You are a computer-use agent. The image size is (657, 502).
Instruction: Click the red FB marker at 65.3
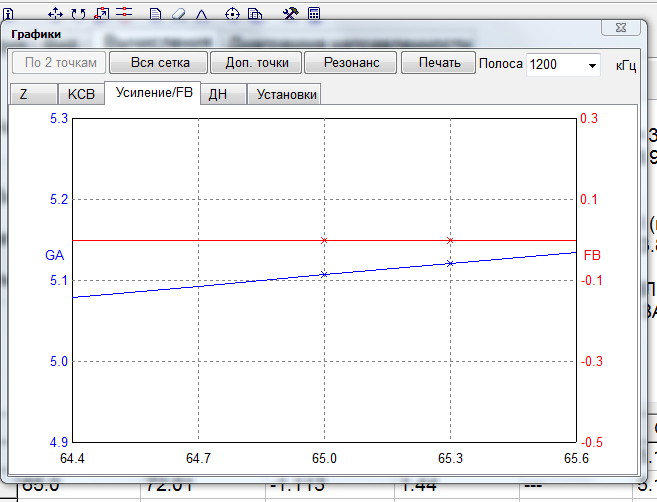[x=450, y=241]
